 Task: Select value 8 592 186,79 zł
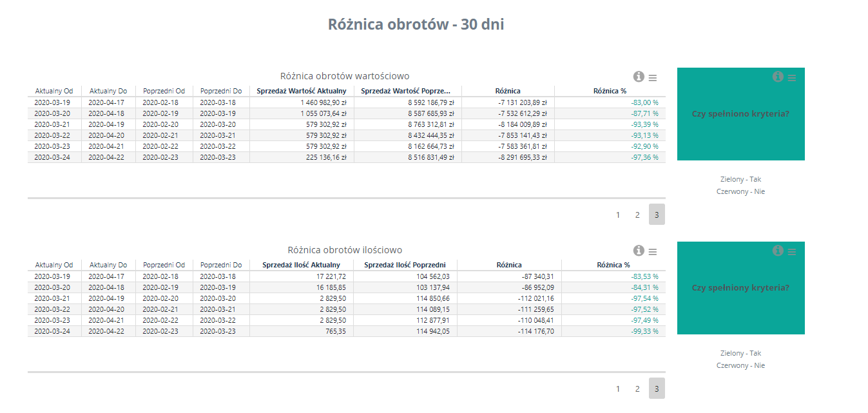point(431,102)
